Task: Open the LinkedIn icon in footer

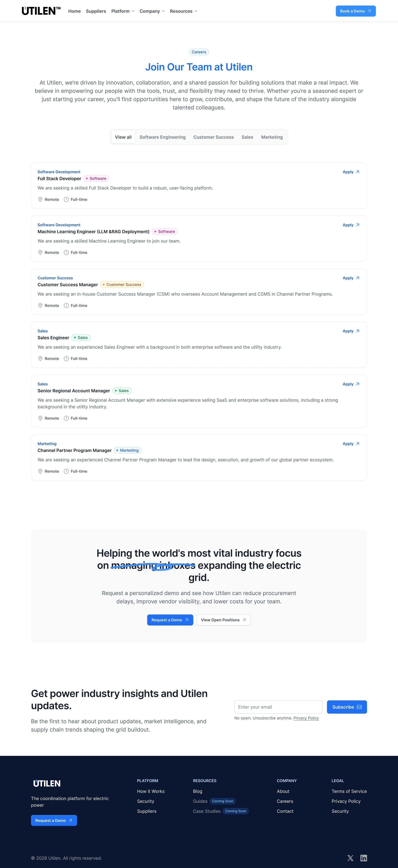Action: (x=363, y=858)
